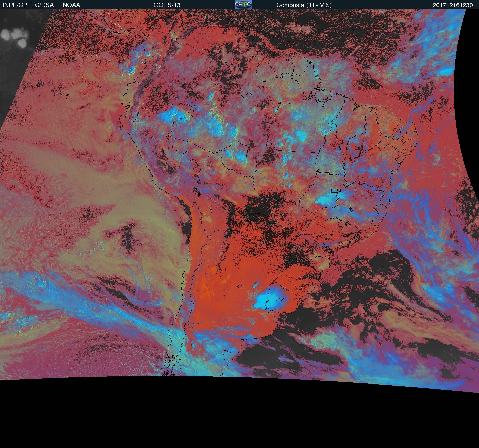Image resolution: width=479 pixels, height=448 pixels.
Task: Select the Federal District rectangle outline in Brazil
Action: click(x=334, y=190)
